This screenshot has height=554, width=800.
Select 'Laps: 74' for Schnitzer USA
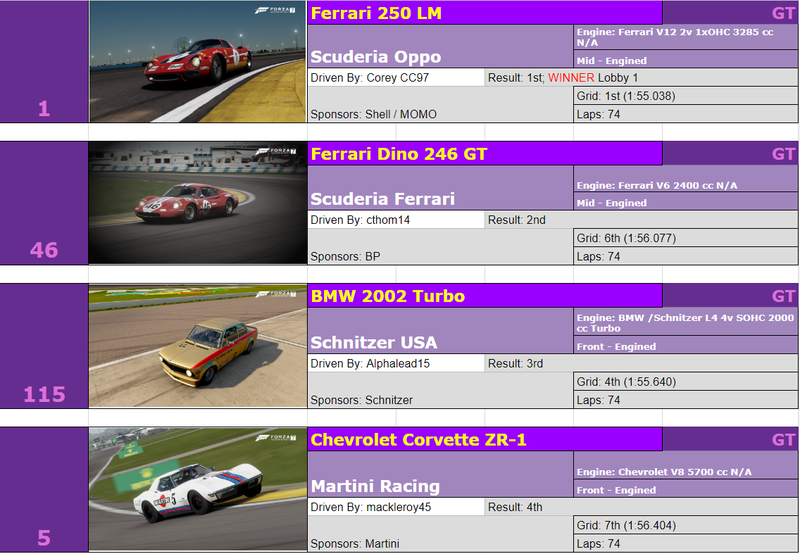click(x=686, y=400)
